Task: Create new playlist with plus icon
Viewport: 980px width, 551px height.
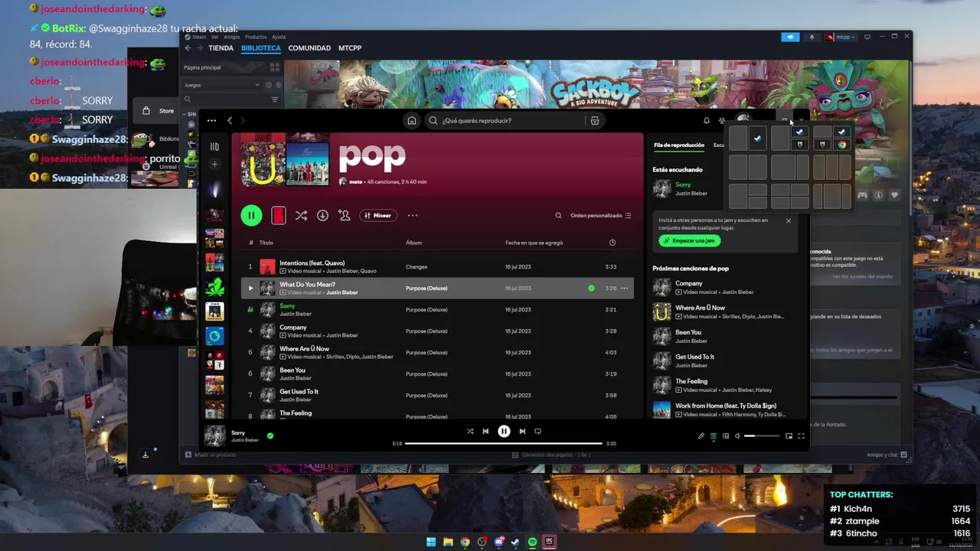Action: (214, 164)
